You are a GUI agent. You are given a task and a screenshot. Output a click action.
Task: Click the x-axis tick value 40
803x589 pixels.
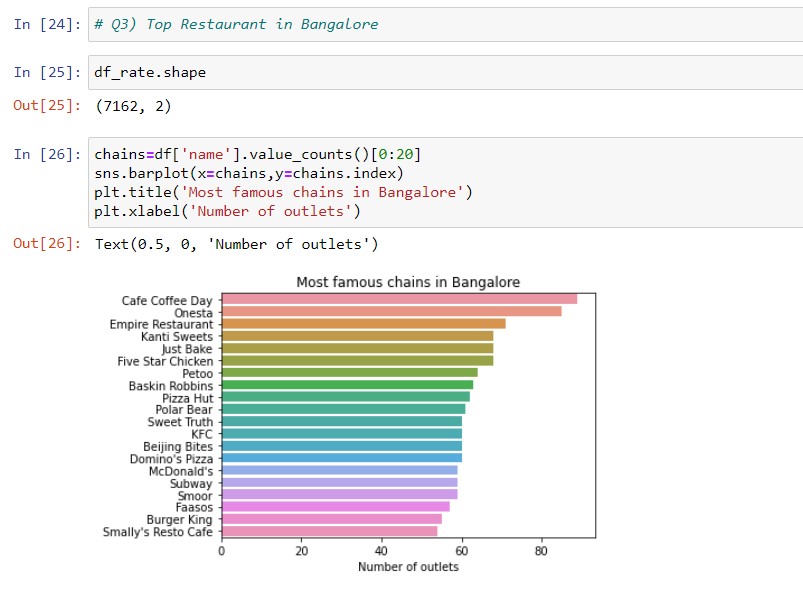[x=381, y=551]
